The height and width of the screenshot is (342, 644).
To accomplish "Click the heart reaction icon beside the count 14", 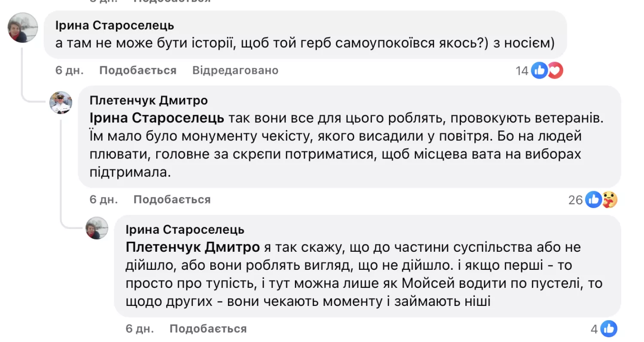I will (555, 70).
